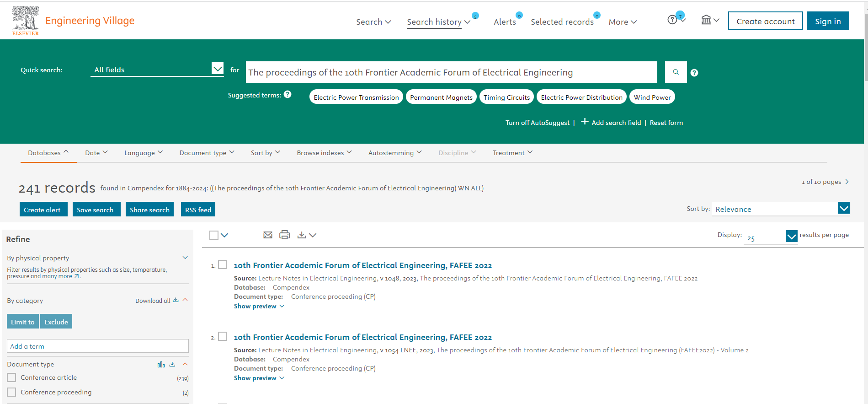The image size is (868, 404).
Task: Click RSS feed button
Action: pos(198,209)
